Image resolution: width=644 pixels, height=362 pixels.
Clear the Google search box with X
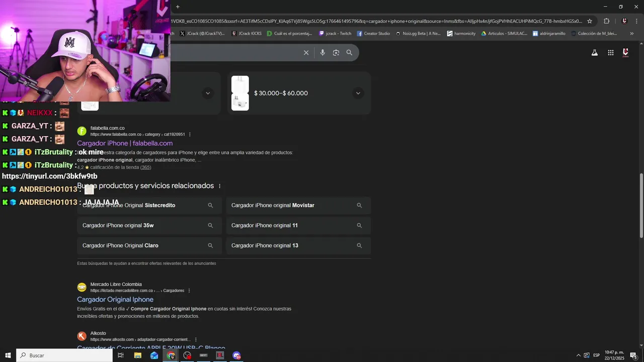(306, 53)
